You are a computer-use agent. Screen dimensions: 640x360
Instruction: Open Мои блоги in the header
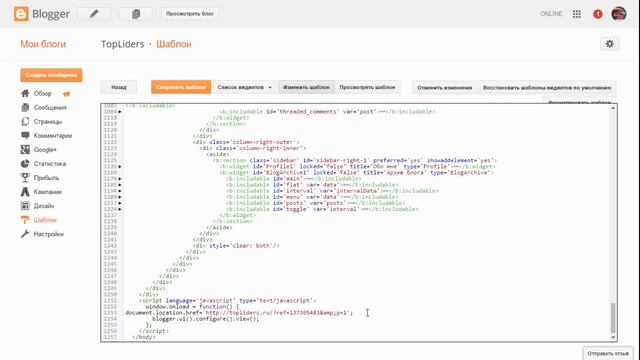(43, 44)
